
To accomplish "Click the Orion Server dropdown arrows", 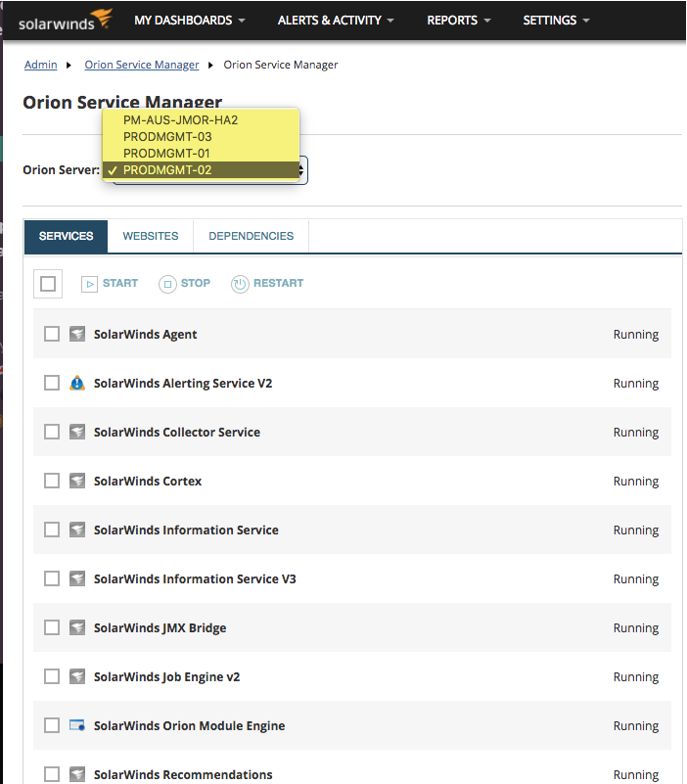I will tap(301, 170).
